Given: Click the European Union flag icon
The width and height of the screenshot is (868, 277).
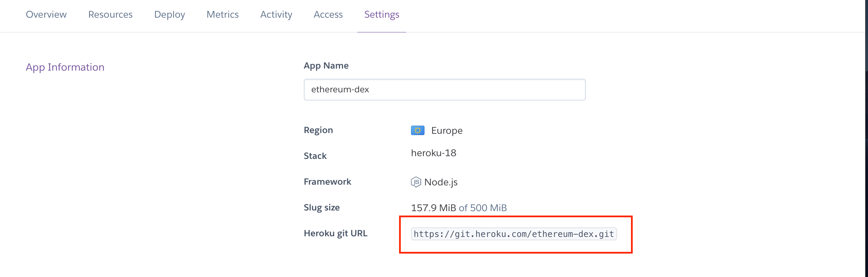Looking at the screenshot, I should 417,130.
